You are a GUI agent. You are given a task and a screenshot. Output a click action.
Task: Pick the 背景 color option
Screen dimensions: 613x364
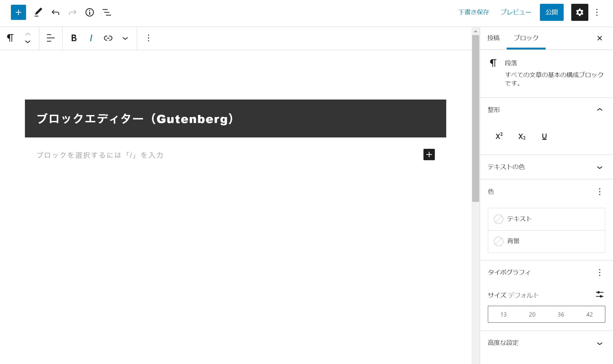point(546,241)
